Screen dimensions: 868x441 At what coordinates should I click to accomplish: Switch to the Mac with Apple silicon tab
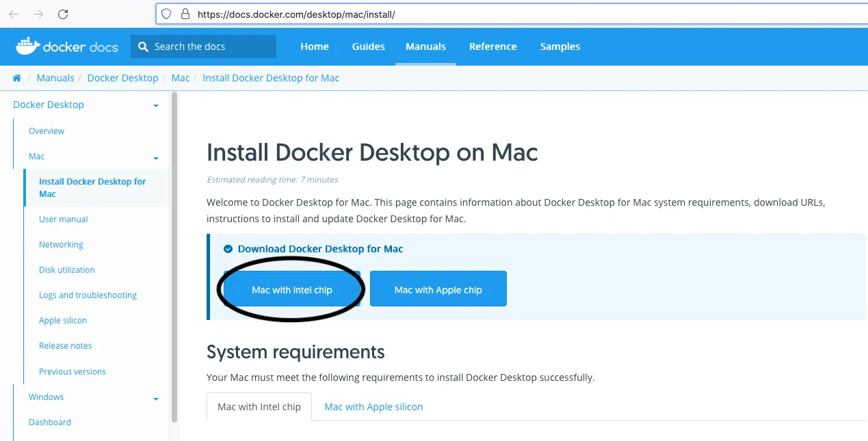[373, 407]
